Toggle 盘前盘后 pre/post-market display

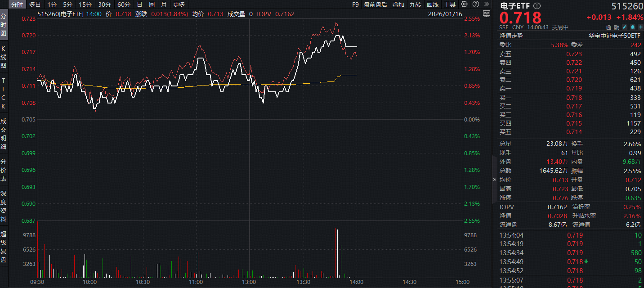pos(375,4)
